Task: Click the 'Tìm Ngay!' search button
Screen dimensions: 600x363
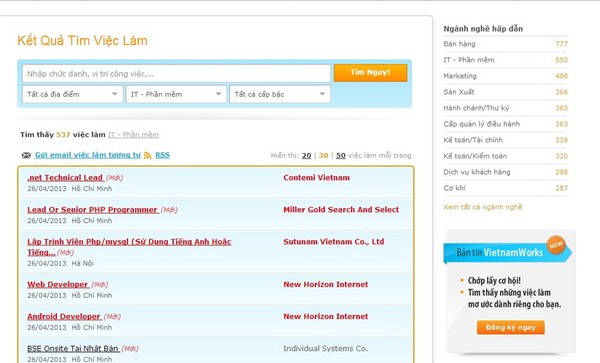Action: (x=370, y=73)
